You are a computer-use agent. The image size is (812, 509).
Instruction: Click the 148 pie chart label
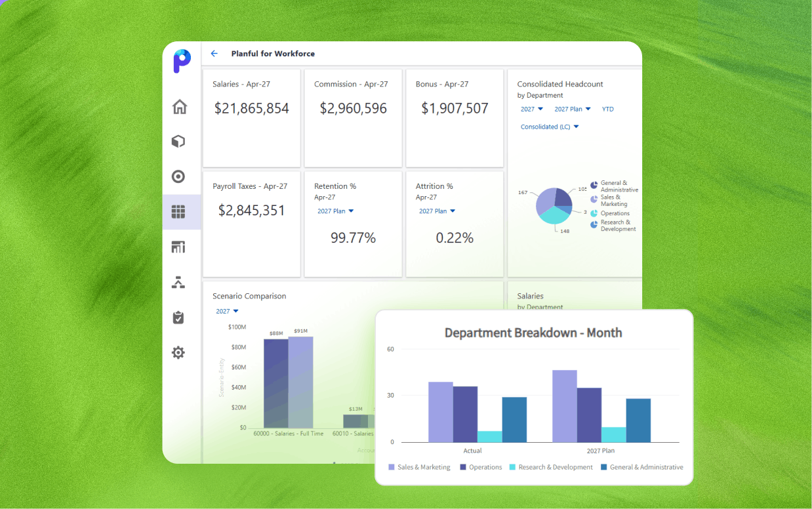point(565,231)
